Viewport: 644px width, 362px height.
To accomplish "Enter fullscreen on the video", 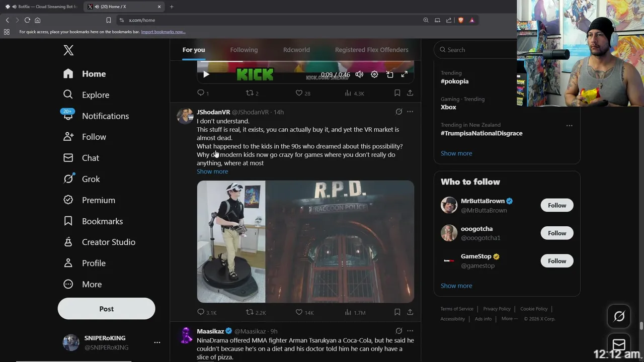I will [x=404, y=74].
